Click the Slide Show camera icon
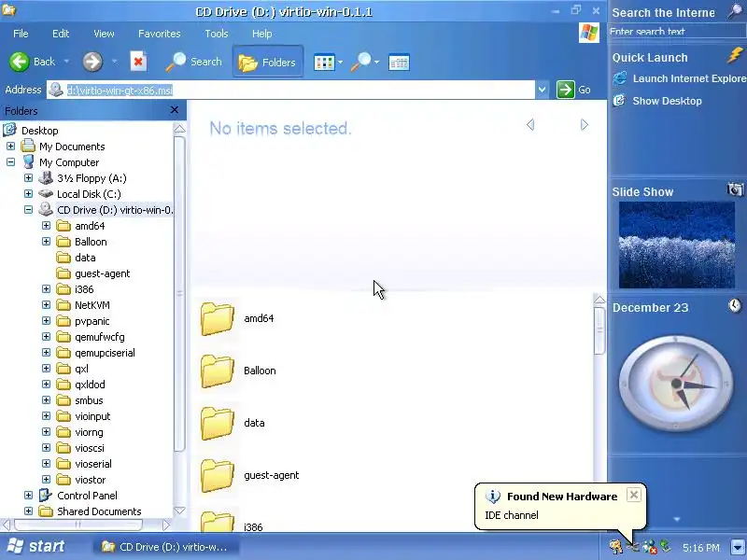The image size is (747, 560). (736, 189)
